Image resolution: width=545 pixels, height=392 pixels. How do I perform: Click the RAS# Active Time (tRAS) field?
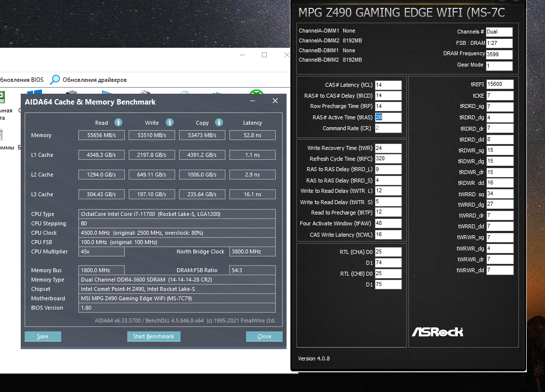(388, 117)
